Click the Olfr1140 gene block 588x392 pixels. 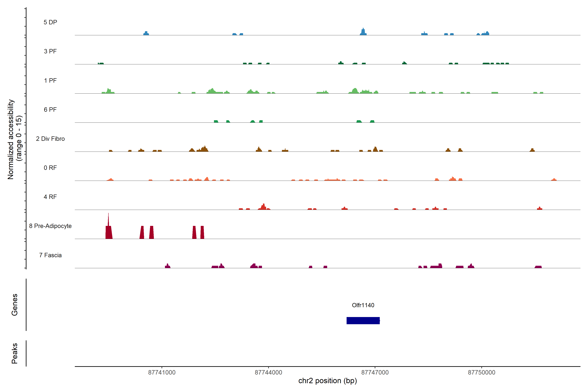[363, 320]
